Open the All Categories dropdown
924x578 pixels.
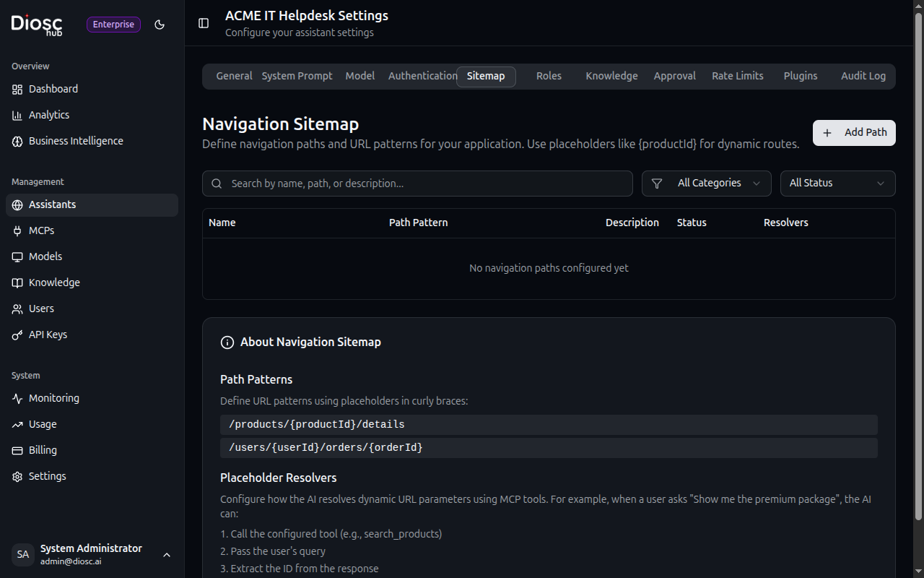(x=706, y=183)
